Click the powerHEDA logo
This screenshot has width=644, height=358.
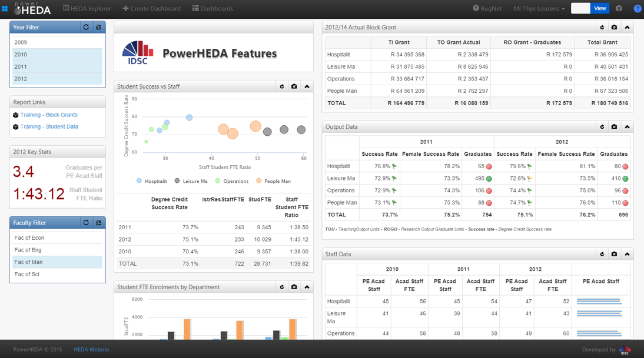pos(32,8)
